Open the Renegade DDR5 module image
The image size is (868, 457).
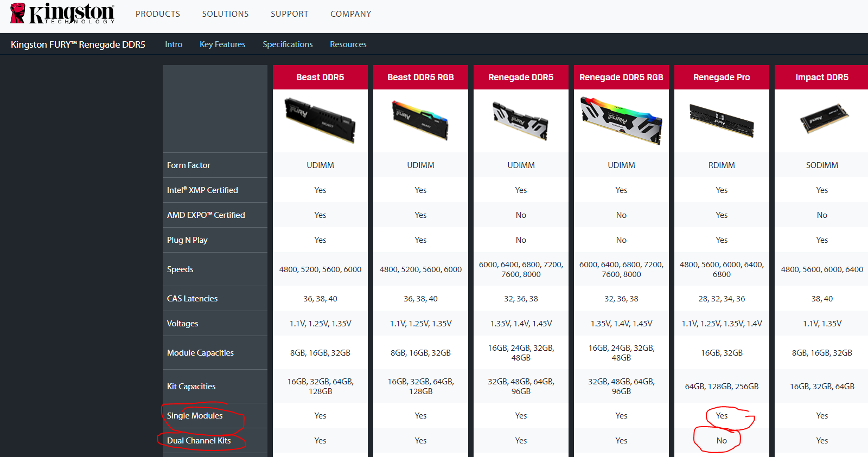coord(521,121)
